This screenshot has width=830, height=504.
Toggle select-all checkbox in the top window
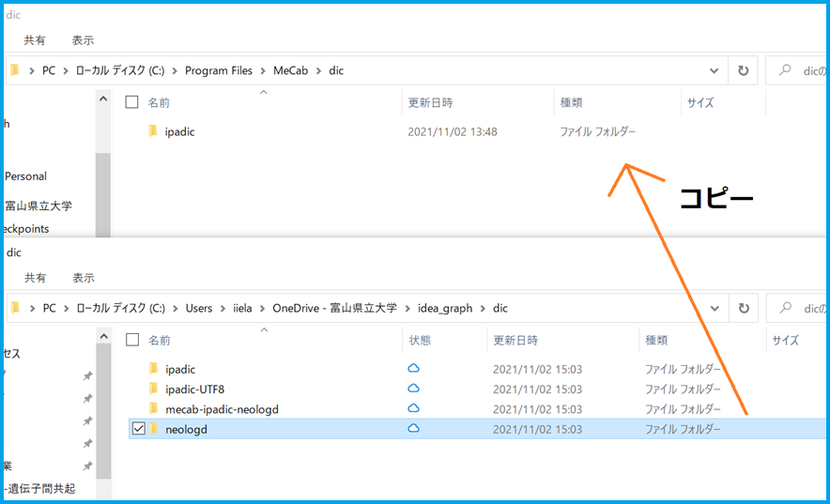[x=132, y=102]
